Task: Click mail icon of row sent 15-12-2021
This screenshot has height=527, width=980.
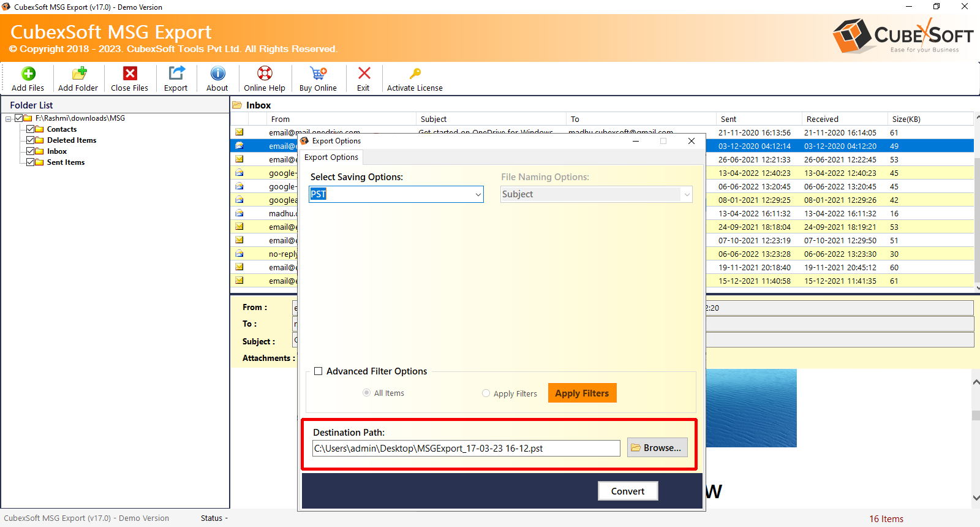Action: point(239,281)
